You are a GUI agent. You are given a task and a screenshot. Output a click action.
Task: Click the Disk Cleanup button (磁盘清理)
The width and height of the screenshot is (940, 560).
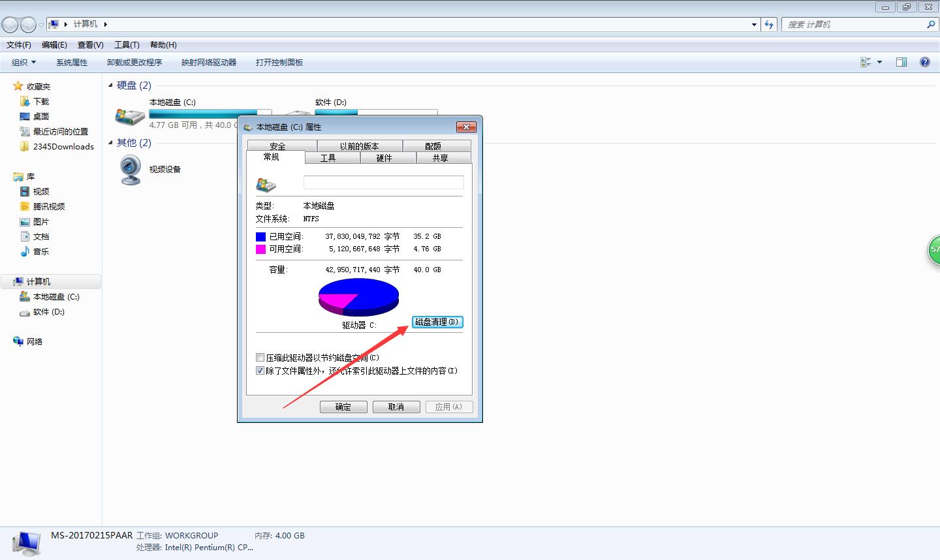tap(437, 322)
